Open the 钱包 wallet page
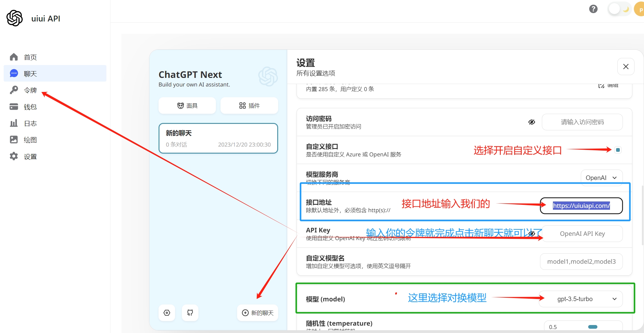The image size is (644, 333). tap(55, 107)
